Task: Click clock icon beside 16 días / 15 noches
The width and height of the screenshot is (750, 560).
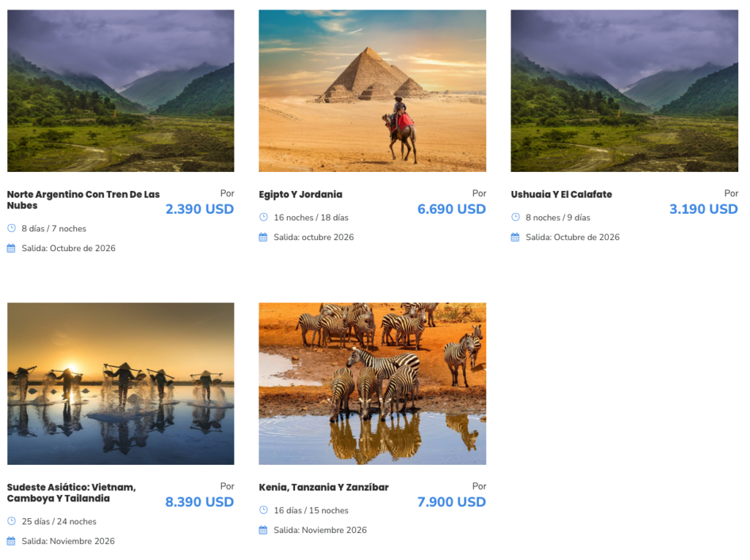Action: [263, 510]
